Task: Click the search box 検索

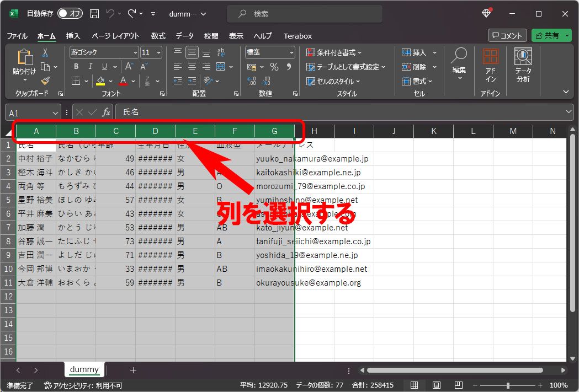Action: pyautogui.click(x=305, y=14)
